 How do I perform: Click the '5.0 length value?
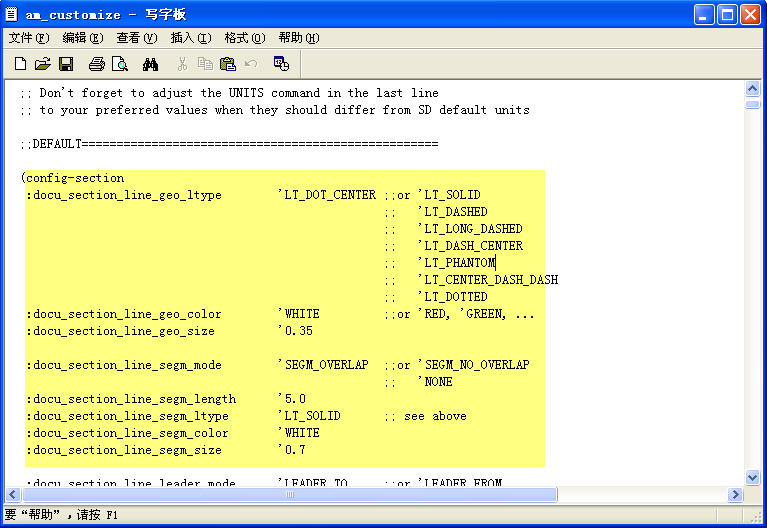click(292, 399)
